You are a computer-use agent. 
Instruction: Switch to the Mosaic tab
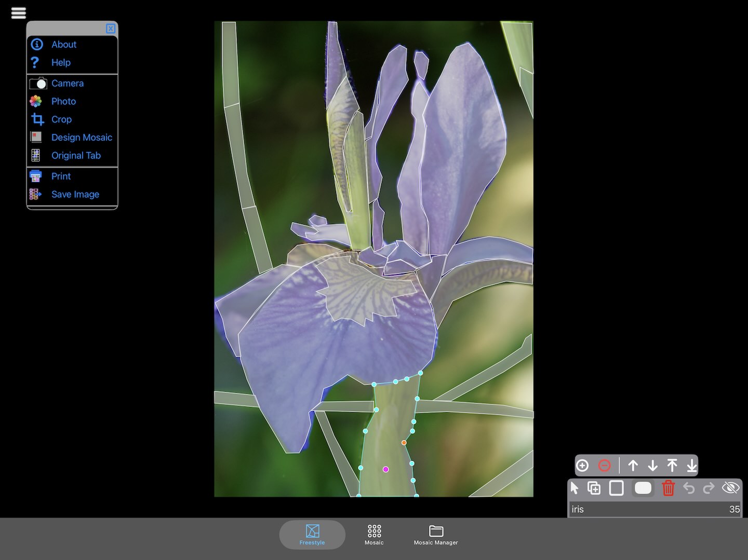(x=374, y=535)
